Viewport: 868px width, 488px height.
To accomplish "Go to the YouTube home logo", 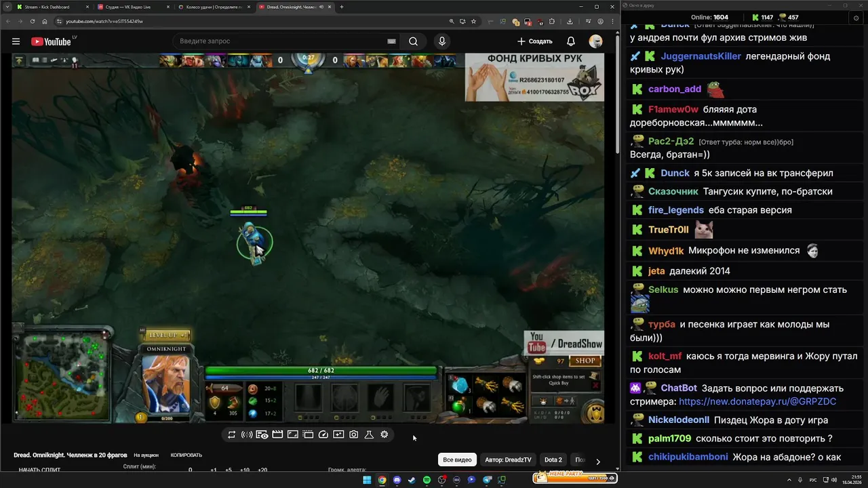I will click(50, 41).
